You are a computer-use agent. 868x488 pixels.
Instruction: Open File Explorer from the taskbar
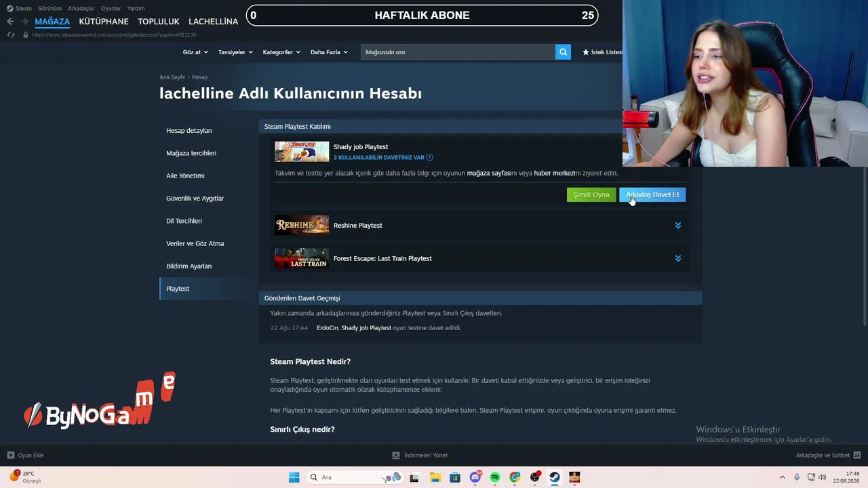tap(435, 477)
